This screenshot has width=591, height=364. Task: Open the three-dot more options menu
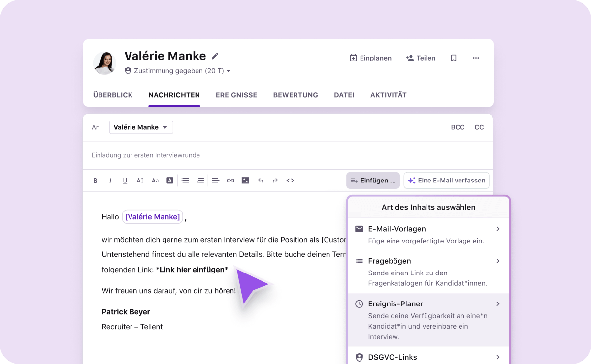coord(476,58)
